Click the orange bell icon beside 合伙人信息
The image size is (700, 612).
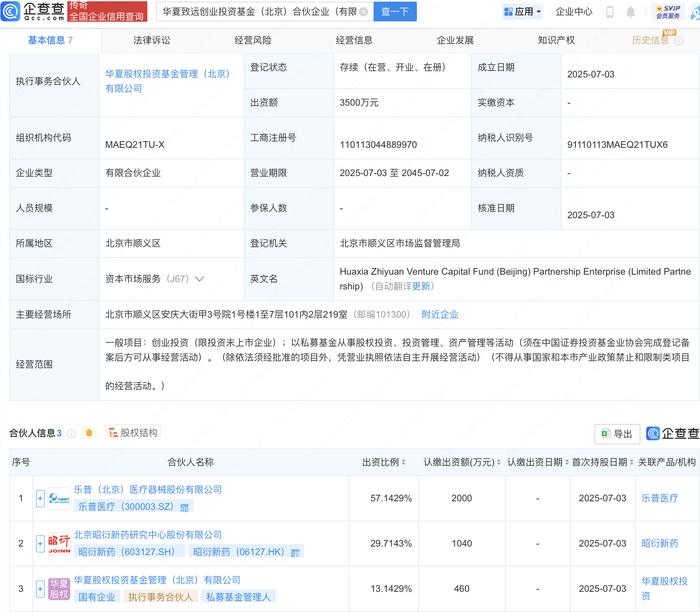click(89, 433)
